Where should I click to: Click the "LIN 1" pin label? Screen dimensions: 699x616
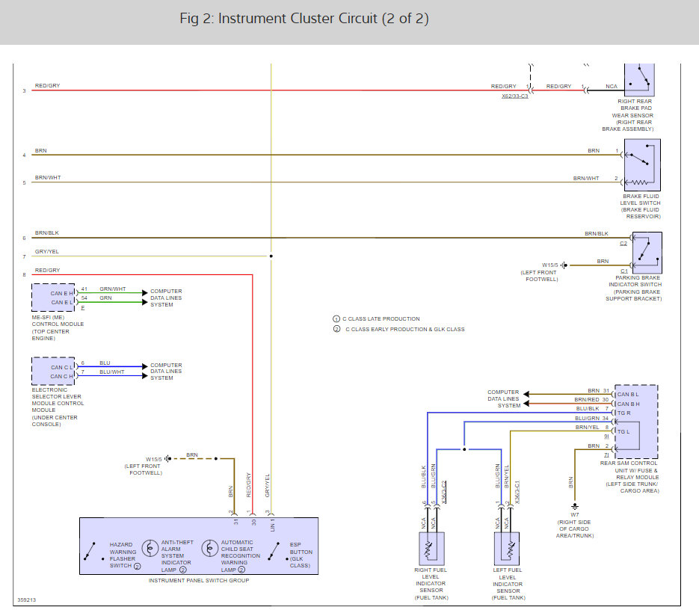click(x=272, y=525)
